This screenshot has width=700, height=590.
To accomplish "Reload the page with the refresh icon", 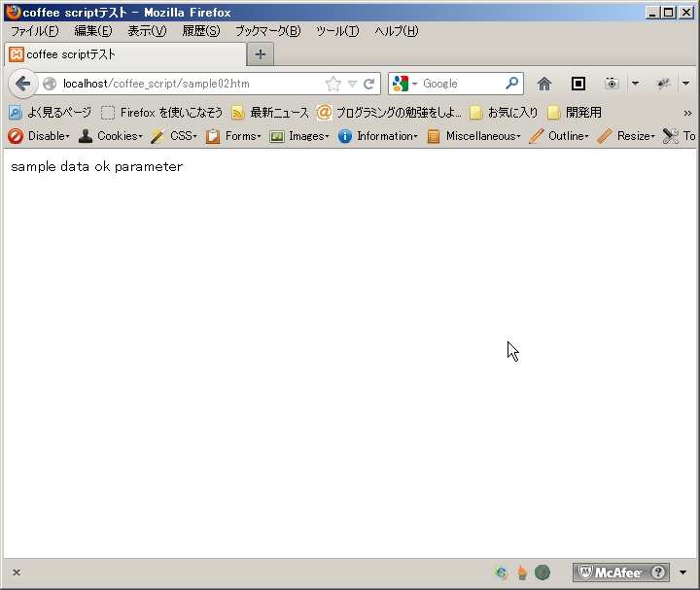I will [x=368, y=84].
